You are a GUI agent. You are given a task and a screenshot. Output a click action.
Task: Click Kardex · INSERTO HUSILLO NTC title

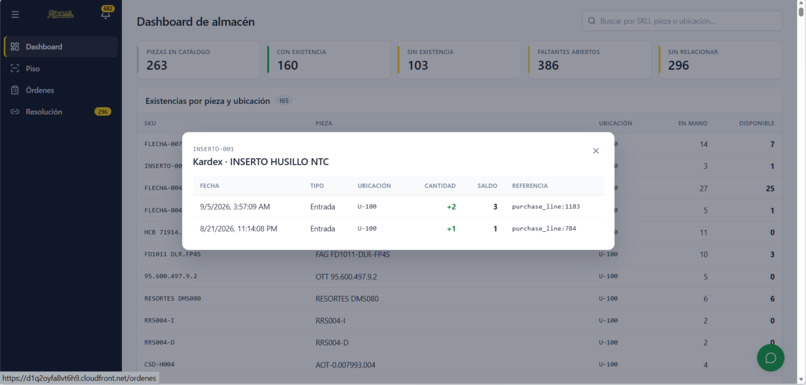point(261,162)
